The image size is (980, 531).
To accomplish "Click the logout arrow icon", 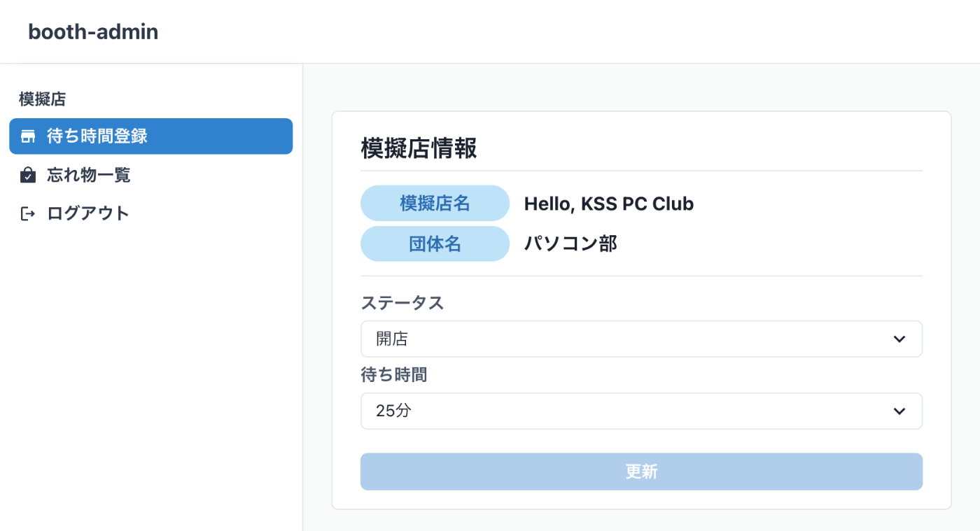I will 28,213.
